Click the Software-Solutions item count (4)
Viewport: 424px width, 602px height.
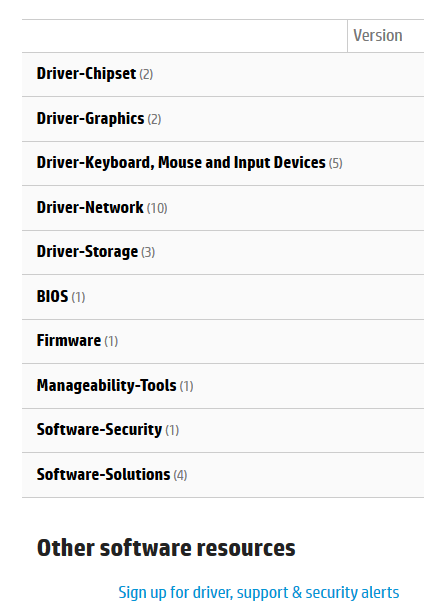pyautogui.click(x=180, y=475)
